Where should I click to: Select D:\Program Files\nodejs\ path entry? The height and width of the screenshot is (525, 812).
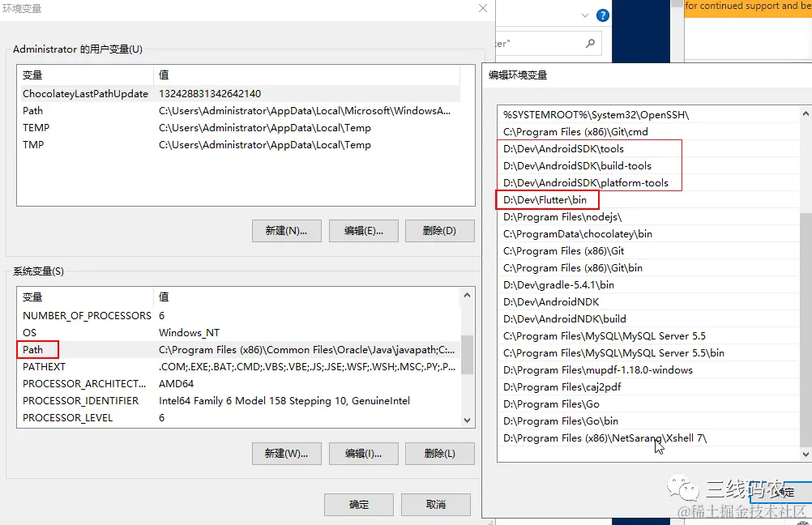click(648, 217)
